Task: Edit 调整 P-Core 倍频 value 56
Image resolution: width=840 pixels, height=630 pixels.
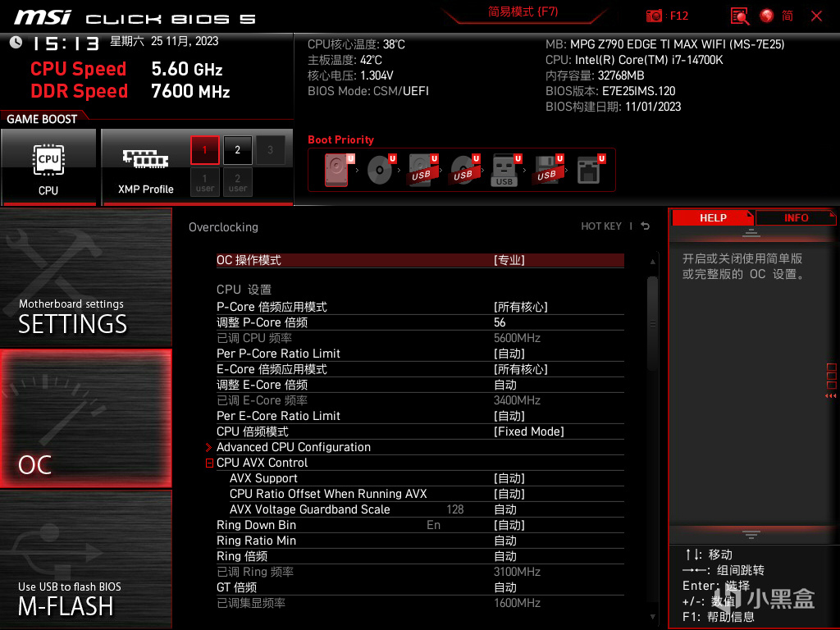Action: (420, 322)
